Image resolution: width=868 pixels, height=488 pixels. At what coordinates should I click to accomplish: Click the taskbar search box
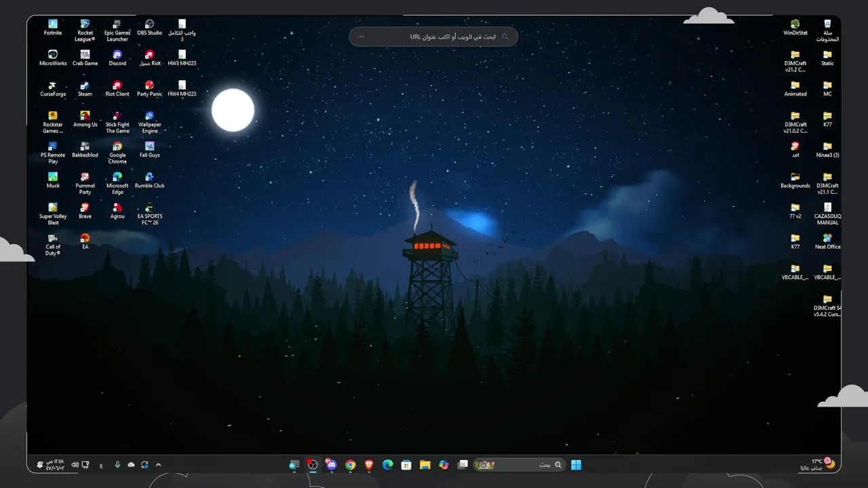point(520,465)
